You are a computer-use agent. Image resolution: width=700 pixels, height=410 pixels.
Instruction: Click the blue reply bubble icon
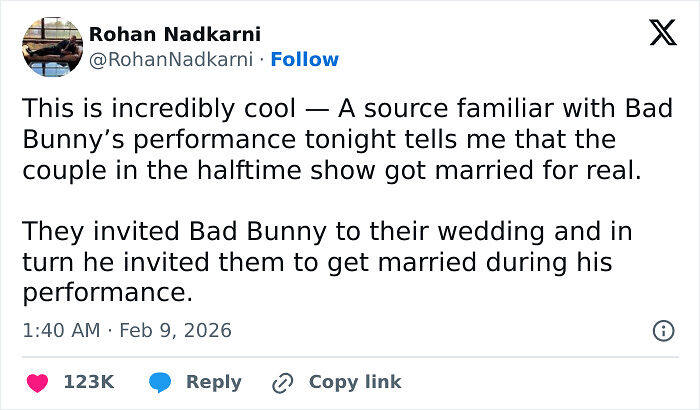[160, 382]
